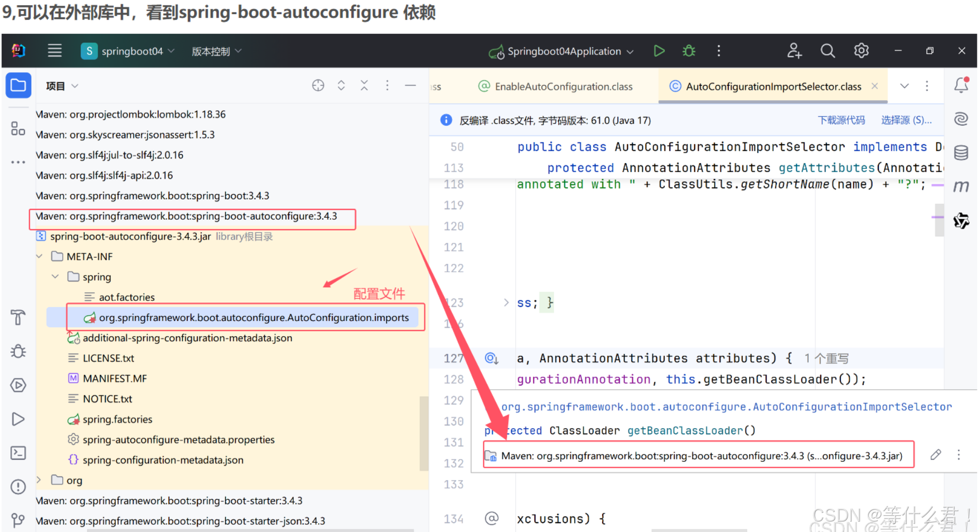Select MANIFEST.MF file
Image resolution: width=980 pixels, height=532 pixels.
(x=114, y=379)
